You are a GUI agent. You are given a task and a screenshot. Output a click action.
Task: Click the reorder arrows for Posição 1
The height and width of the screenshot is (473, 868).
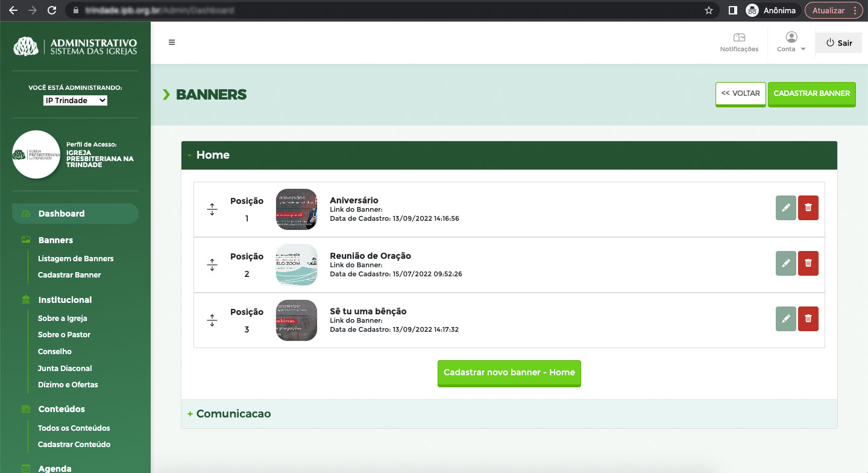pyautogui.click(x=212, y=209)
